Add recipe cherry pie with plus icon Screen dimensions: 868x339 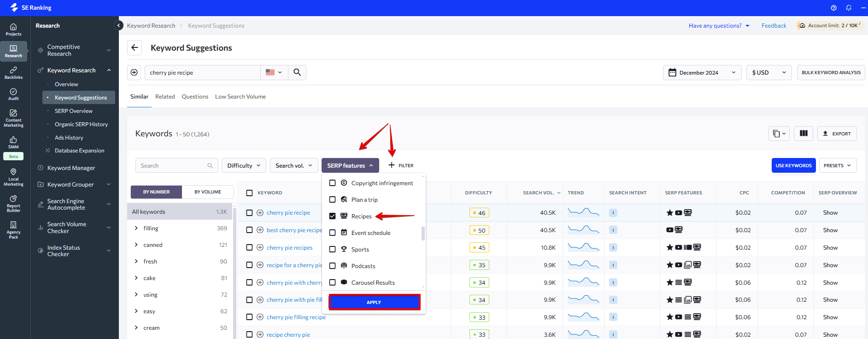260,335
